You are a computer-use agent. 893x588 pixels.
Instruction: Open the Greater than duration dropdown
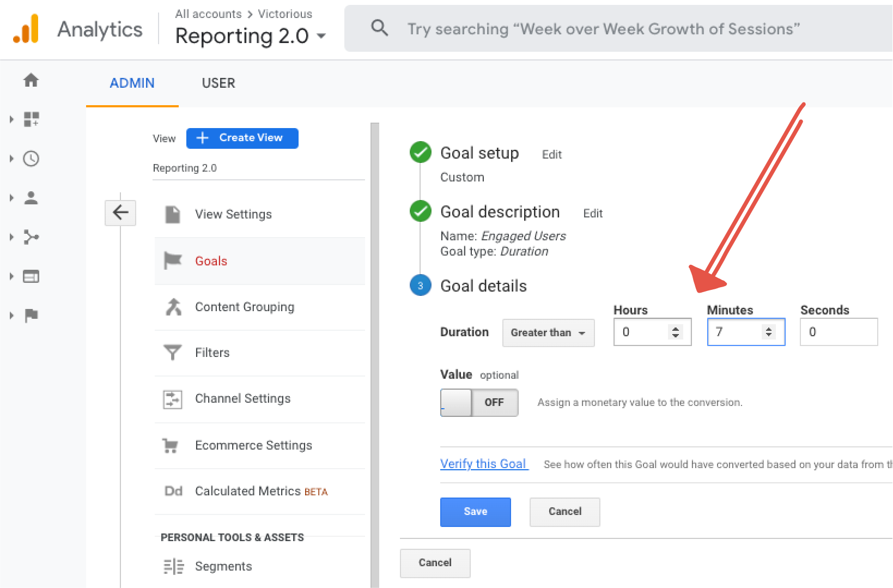pos(548,332)
